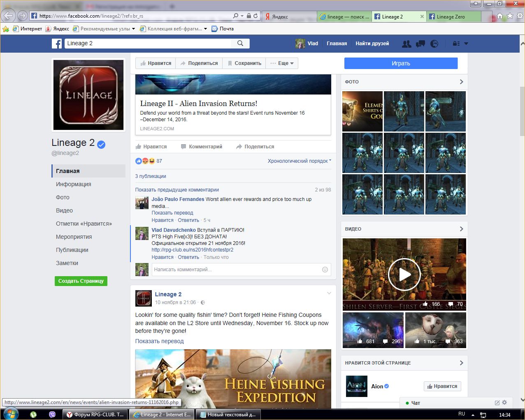This screenshot has width=525, height=420.
Task: Click add to favorites bar star icon
Action: [6, 29]
